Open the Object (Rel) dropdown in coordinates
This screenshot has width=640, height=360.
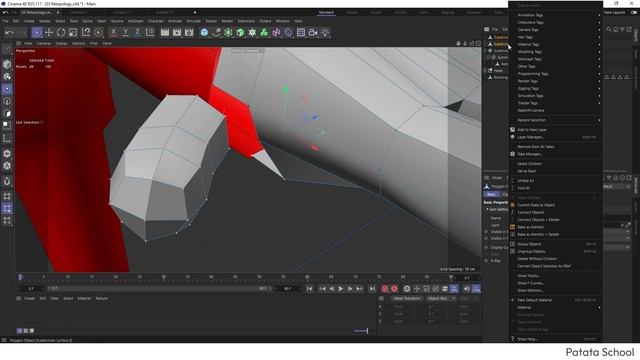click(441, 298)
